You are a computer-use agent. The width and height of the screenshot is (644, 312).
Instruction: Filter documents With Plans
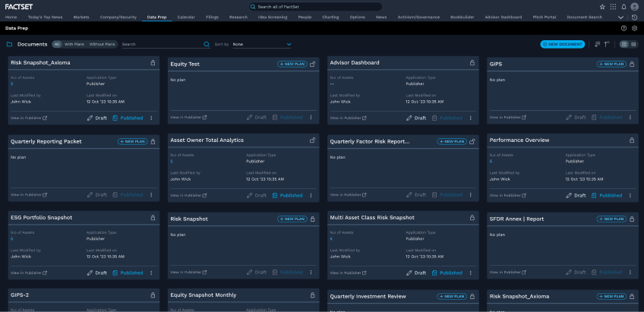(x=74, y=44)
